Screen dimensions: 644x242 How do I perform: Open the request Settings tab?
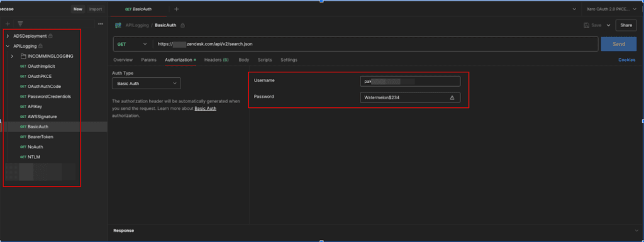(x=289, y=60)
